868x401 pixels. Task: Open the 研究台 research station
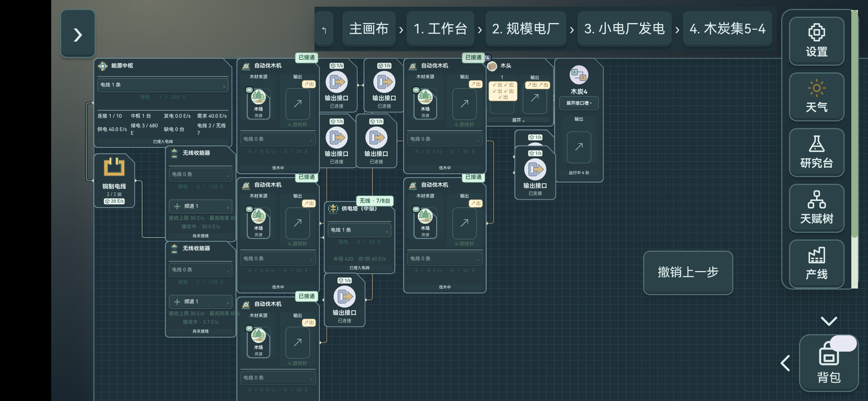pyautogui.click(x=816, y=152)
